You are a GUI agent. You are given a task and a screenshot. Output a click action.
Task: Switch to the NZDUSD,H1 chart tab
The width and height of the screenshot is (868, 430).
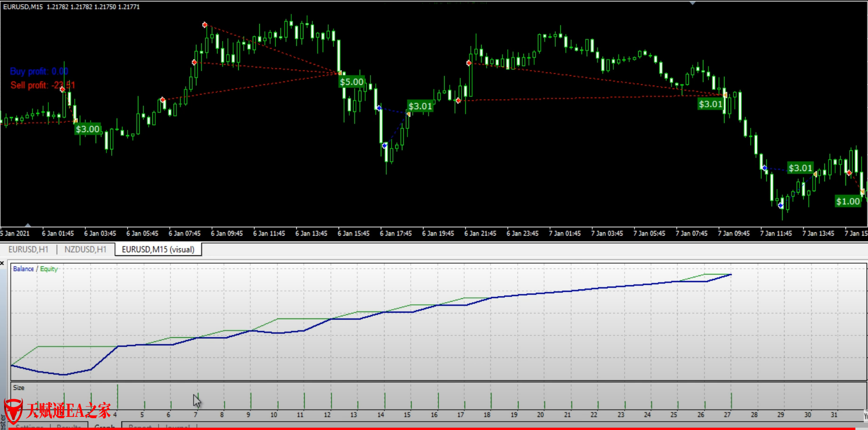point(85,249)
